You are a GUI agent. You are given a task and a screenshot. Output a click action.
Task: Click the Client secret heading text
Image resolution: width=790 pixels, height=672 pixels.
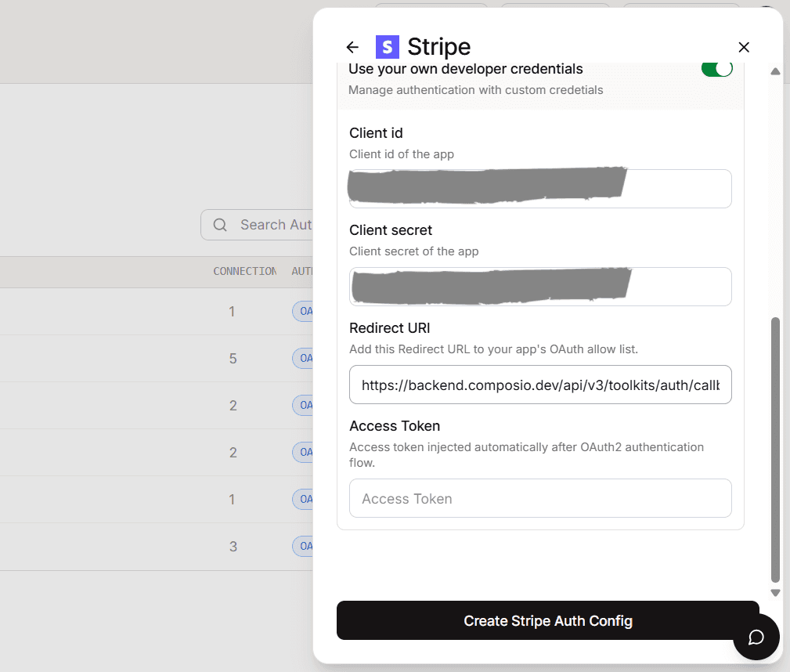(x=391, y=230)
